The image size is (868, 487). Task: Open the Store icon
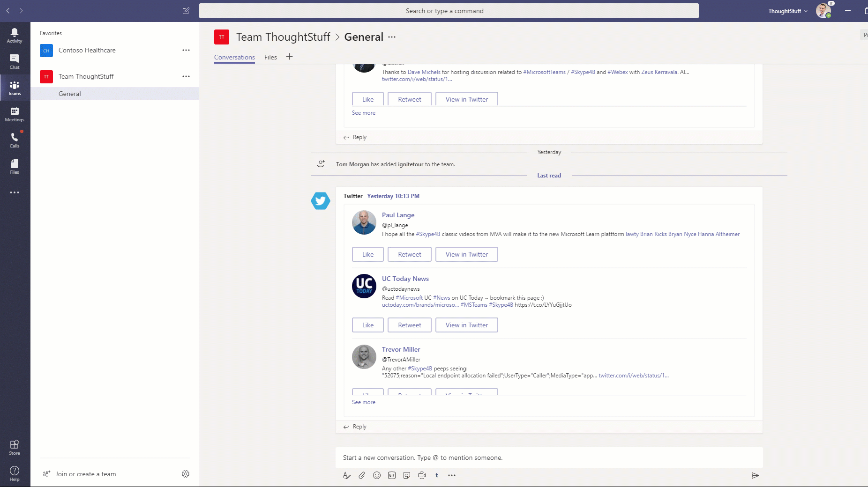point(15,447)
